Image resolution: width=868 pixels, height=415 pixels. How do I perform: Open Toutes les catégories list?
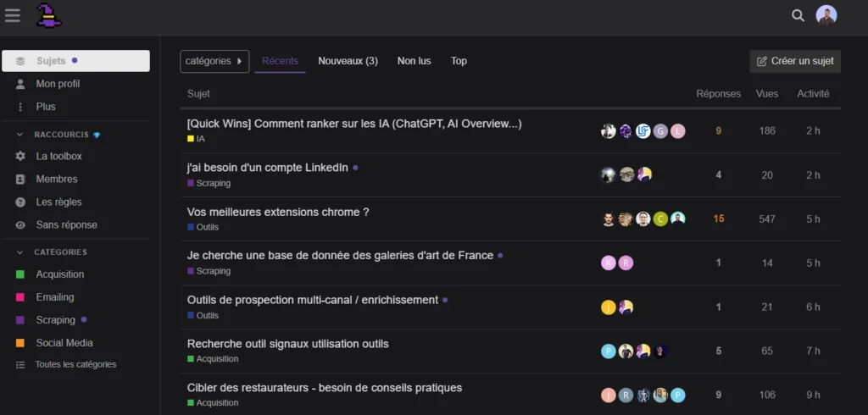75,365
